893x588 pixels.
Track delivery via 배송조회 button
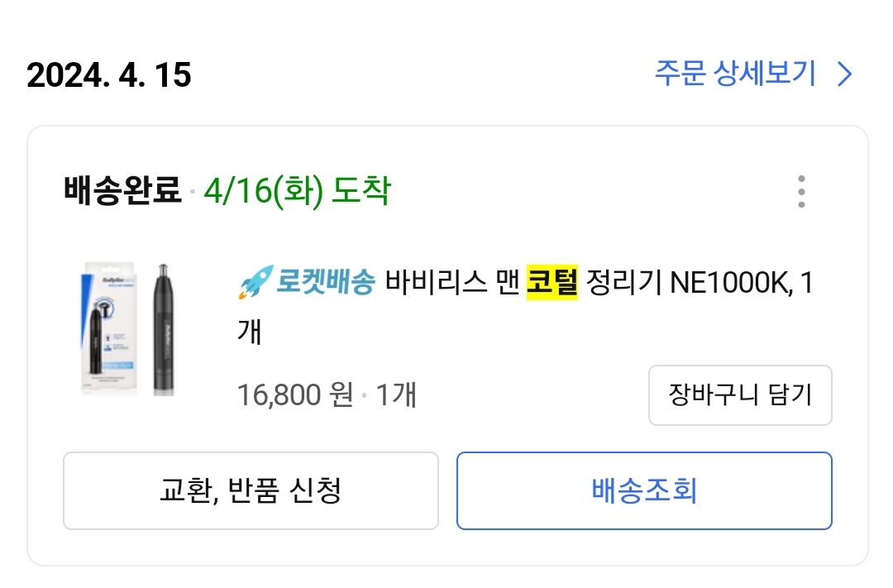click(644, 490)
